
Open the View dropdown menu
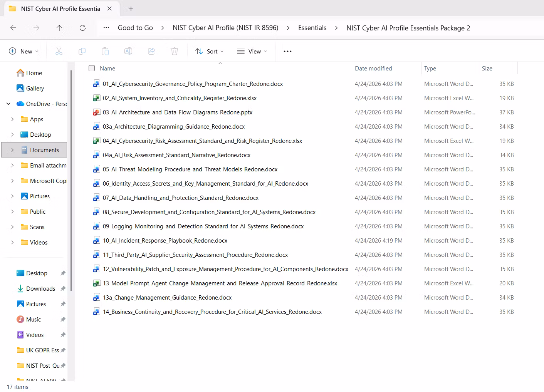tap(252, 51)
